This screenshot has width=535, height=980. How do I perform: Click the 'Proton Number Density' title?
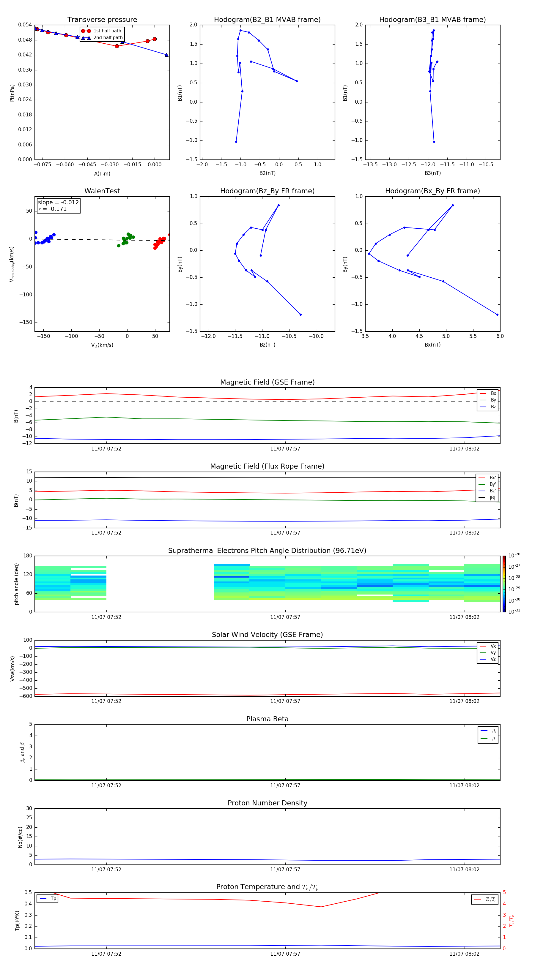coord(267,804)
